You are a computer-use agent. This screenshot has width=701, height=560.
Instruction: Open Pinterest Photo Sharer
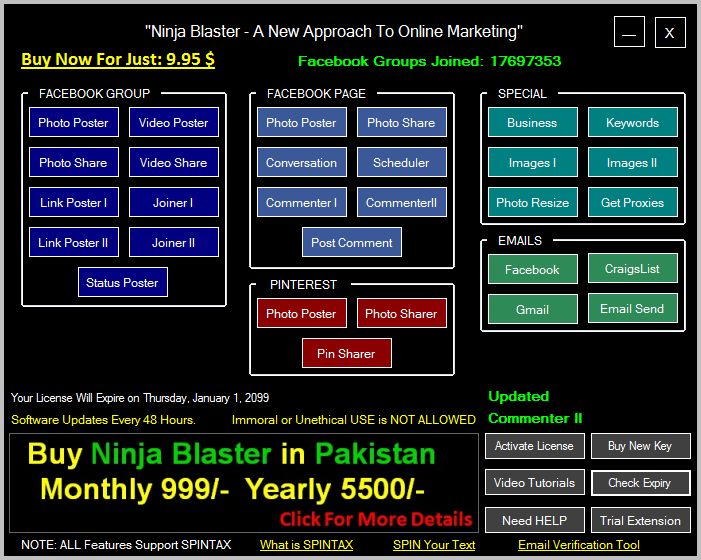402,313
